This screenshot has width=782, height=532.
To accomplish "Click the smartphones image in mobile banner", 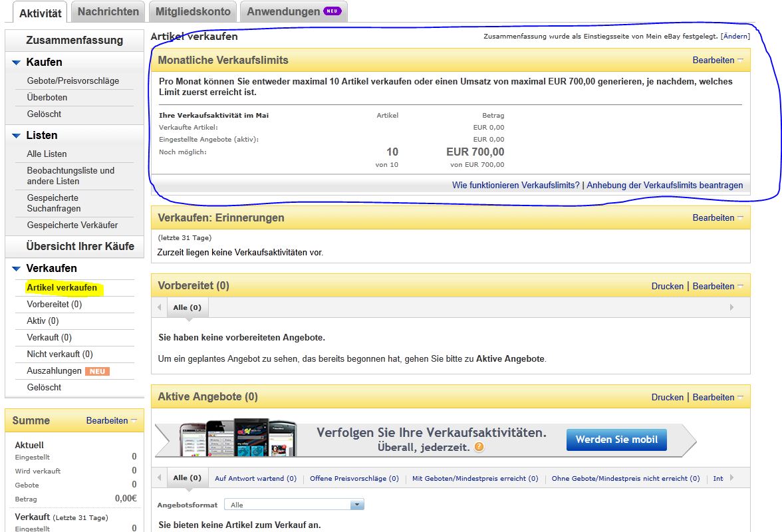I will (x=238, y=438).
